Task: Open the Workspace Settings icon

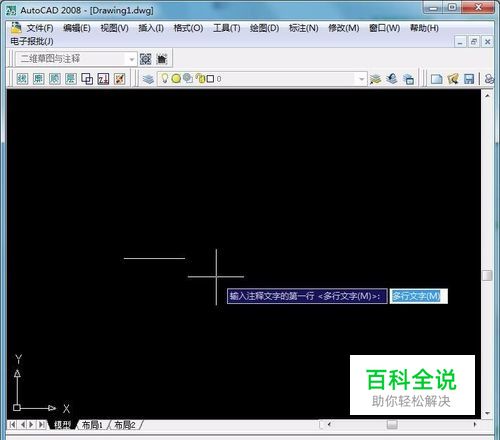Action: pos(145,59)
